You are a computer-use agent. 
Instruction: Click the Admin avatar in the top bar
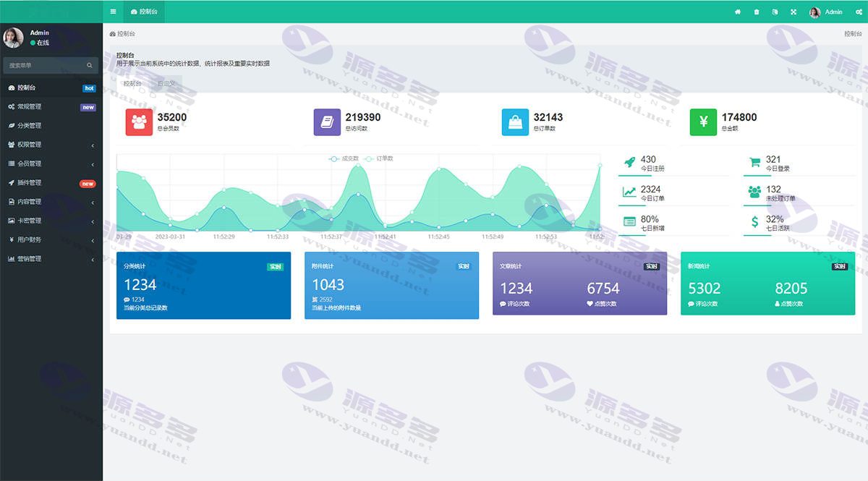click(815, 12)
